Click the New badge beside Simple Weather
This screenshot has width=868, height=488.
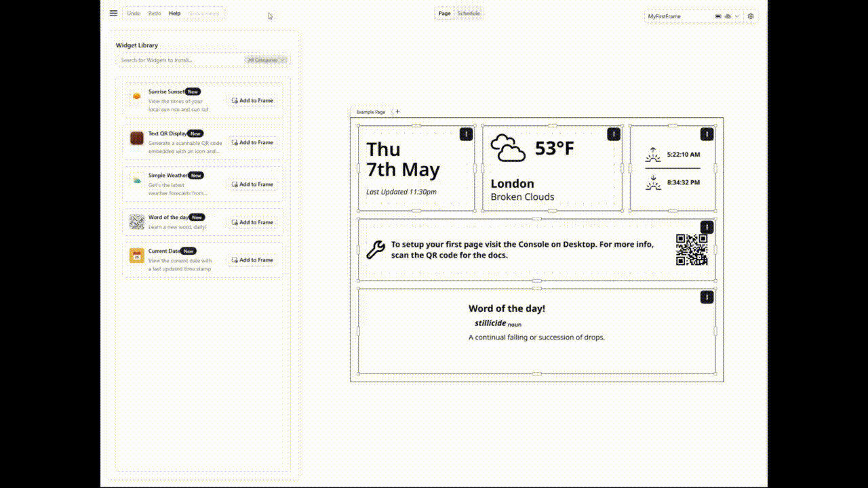[196, 176]
